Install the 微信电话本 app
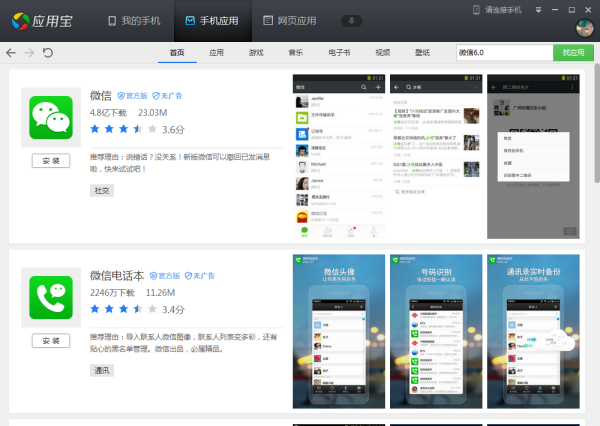The image size is (600, 426). pos(51,341)
